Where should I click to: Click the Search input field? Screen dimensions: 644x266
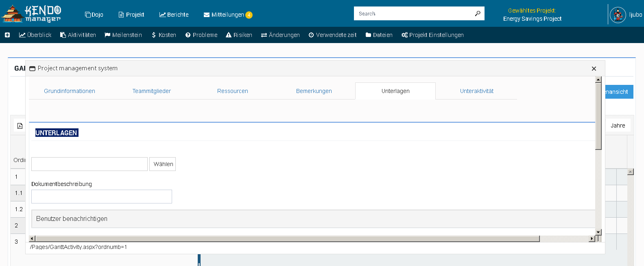pyautogui.click(x=413, y=13)
